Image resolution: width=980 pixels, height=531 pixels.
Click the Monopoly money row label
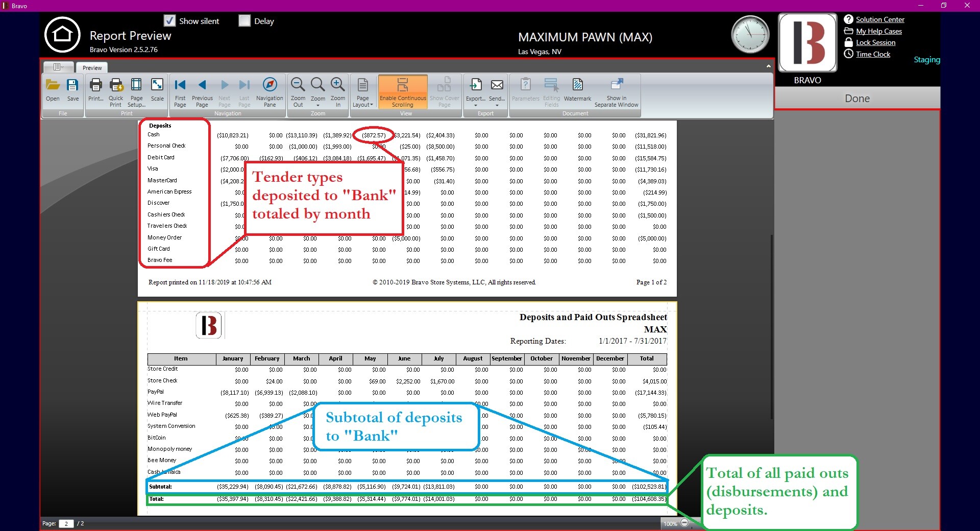point(170,449)
